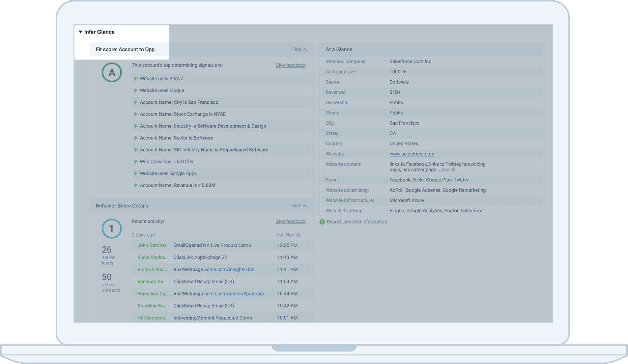Open acme.com/search#protocol... page link

click(236, 294)
